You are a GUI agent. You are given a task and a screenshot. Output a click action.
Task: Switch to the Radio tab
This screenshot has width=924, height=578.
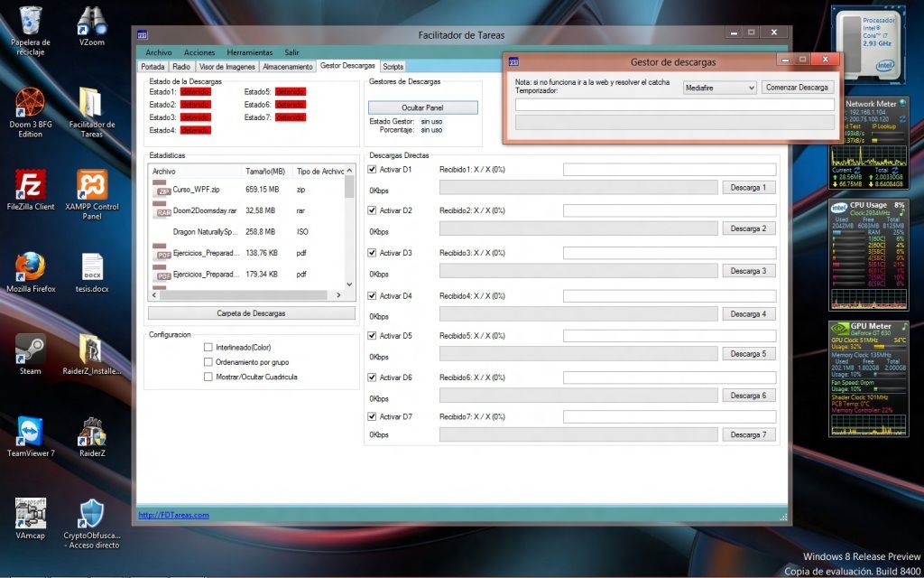181,67
